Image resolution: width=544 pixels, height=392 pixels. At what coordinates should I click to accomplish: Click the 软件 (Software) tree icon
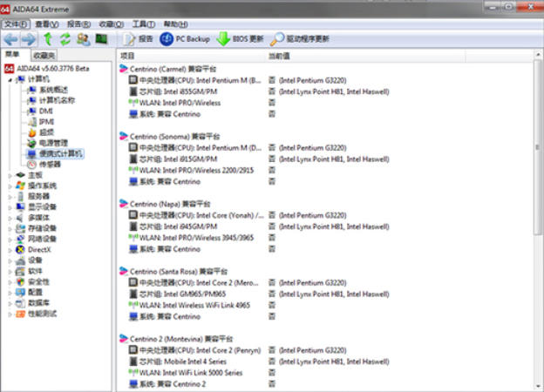20,271
